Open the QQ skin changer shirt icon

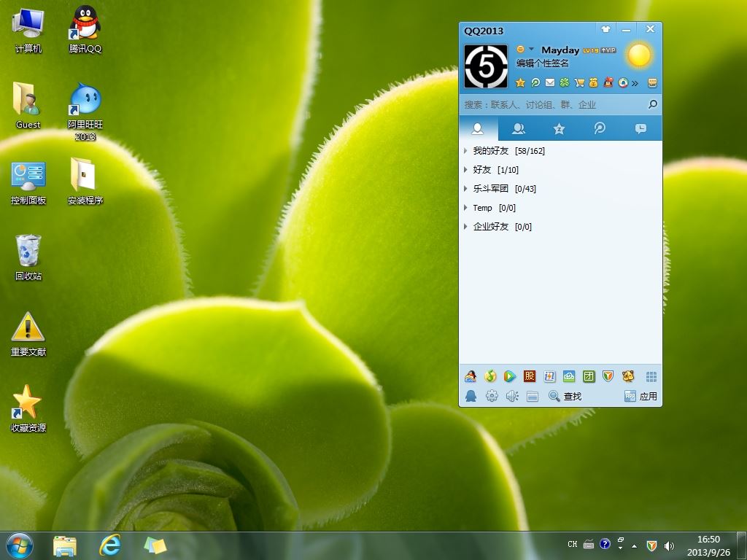[605, 29]
